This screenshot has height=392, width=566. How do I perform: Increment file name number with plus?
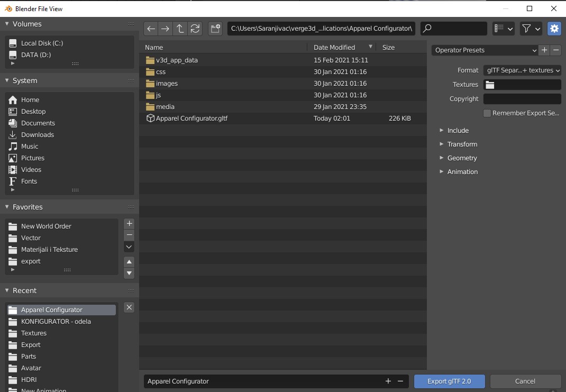[388, 381]
